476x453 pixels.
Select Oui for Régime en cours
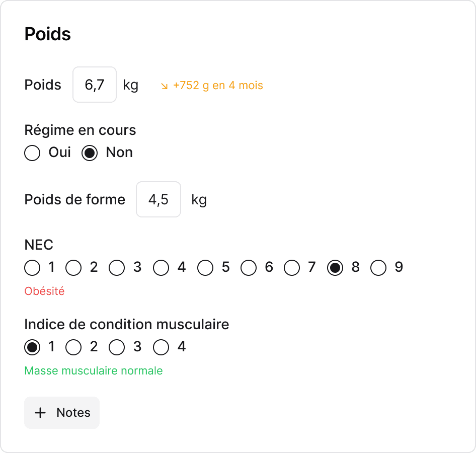click(x=32, y=153)
